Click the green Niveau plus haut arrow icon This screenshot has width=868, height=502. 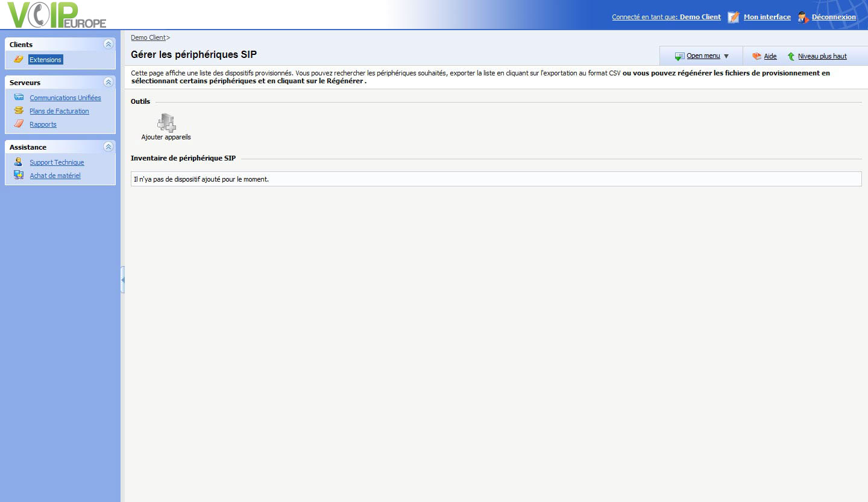coord(791,56)
